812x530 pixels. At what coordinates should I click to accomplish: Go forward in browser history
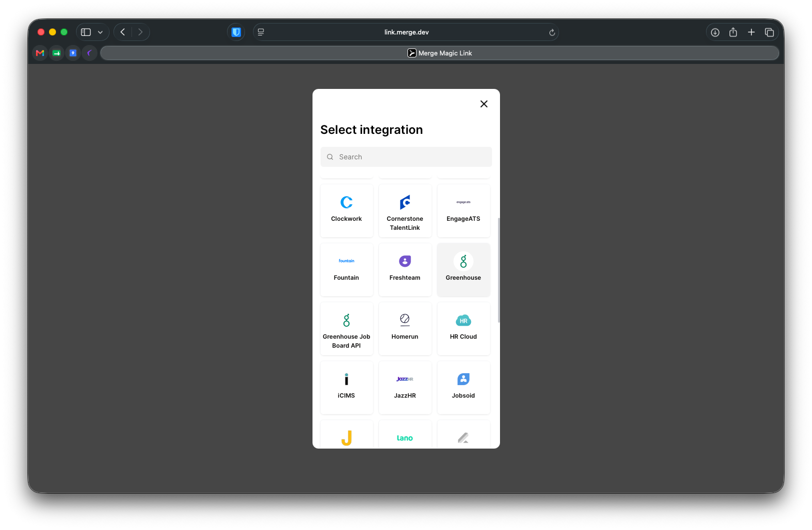click(140, 32)
